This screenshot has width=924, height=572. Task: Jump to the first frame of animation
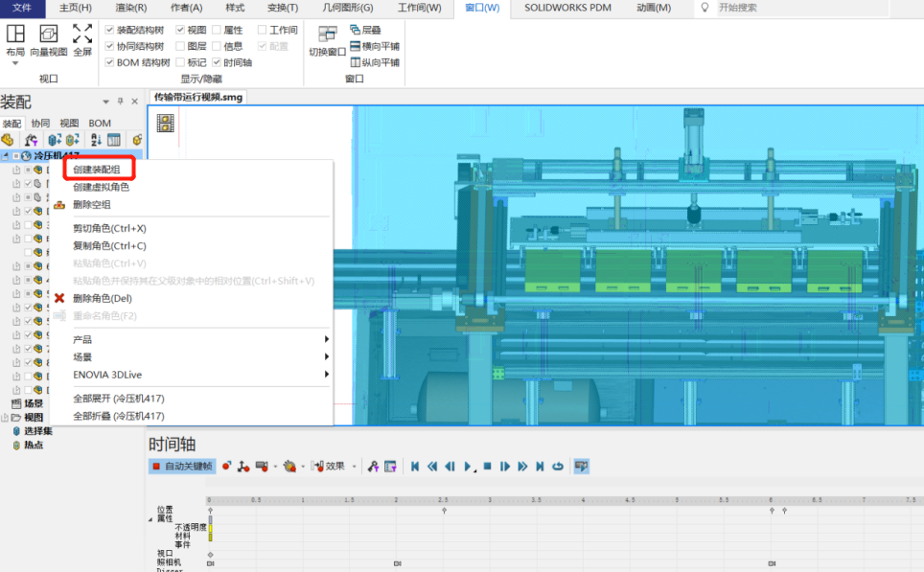pyautogui.click(x=415, y=466)
